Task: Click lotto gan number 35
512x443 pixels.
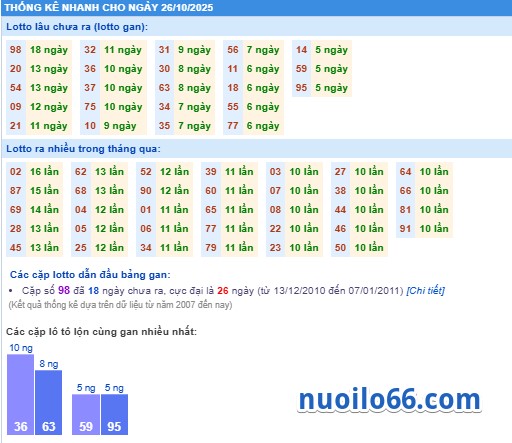Action: (x=164, y=126)
